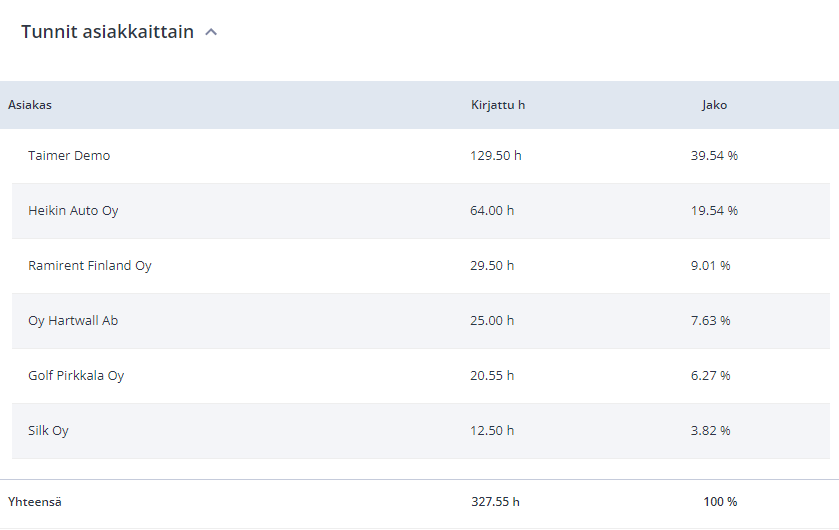
Task: Select the Silk Oy customer row
Action: point(421,431)
